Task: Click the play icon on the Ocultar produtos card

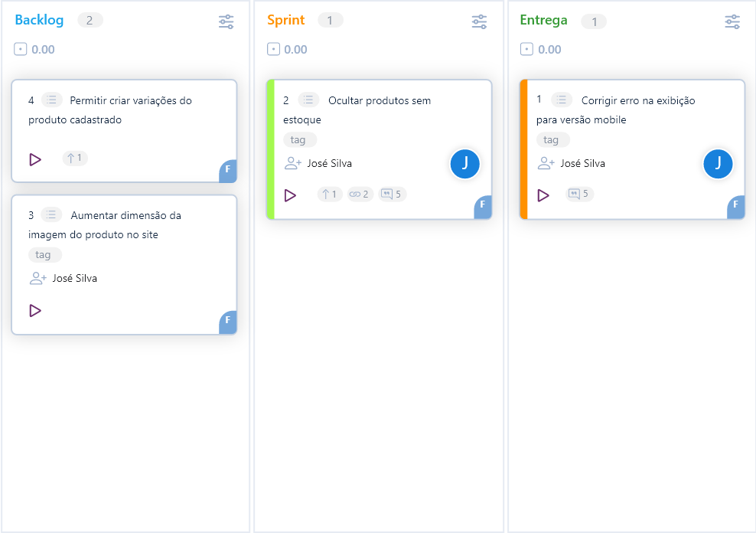Action: point(290,195)
